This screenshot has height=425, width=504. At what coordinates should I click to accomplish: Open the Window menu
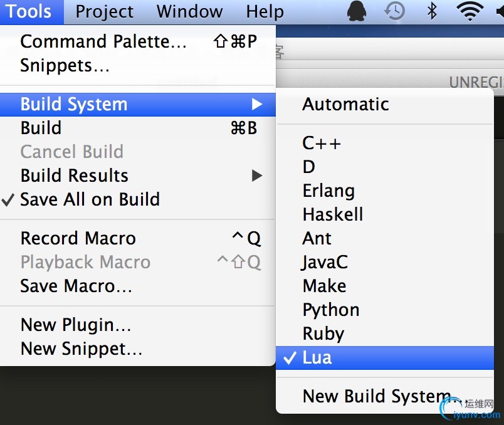pos(189,11)
